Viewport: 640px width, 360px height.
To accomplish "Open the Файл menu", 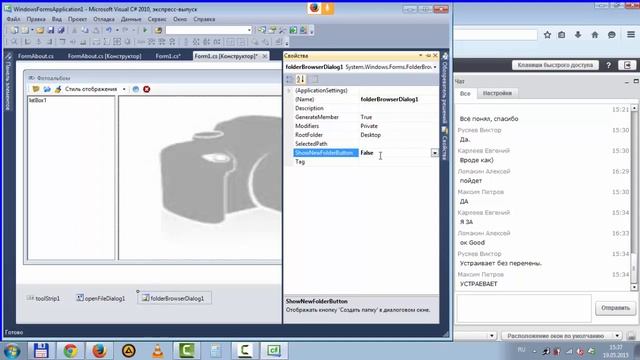I will (13, 19).
